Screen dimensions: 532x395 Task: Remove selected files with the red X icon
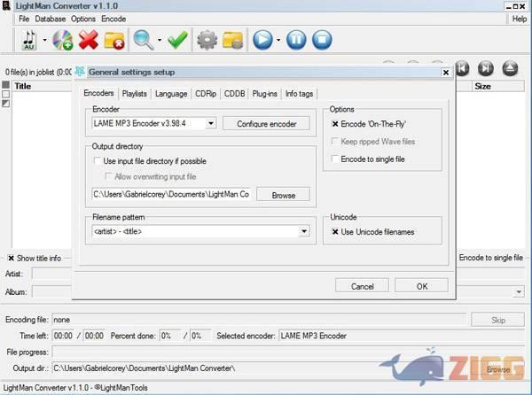click(89, 40)
